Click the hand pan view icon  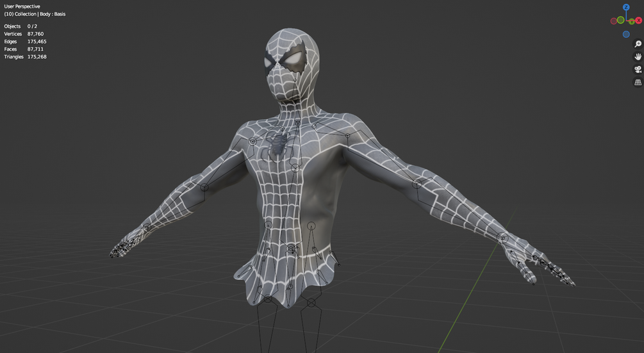pyautogui.click(x=638, y=56)
